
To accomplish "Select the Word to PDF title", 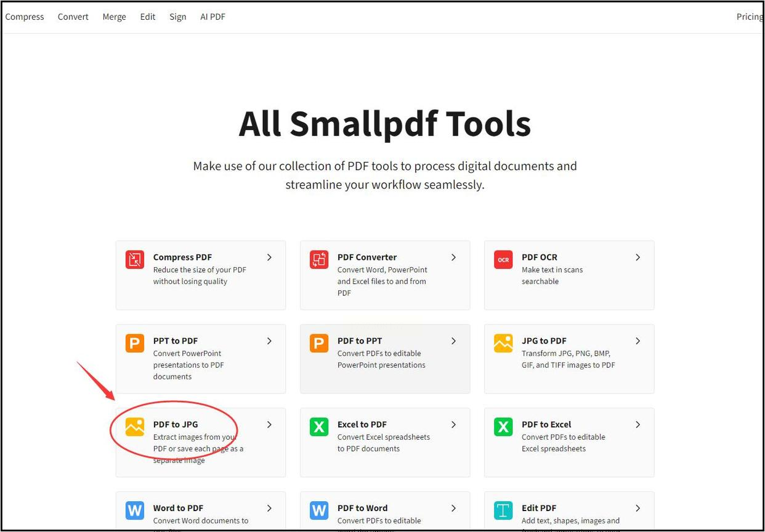I will tap(178, 509).
